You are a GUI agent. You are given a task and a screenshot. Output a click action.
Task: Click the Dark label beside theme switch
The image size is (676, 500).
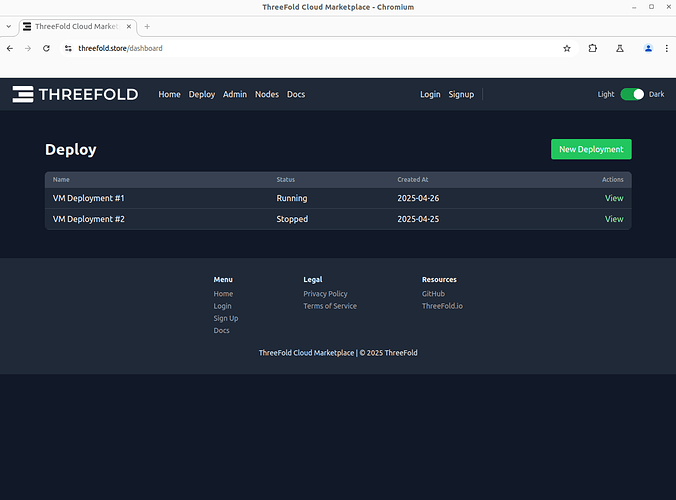[x=657, y=94]
